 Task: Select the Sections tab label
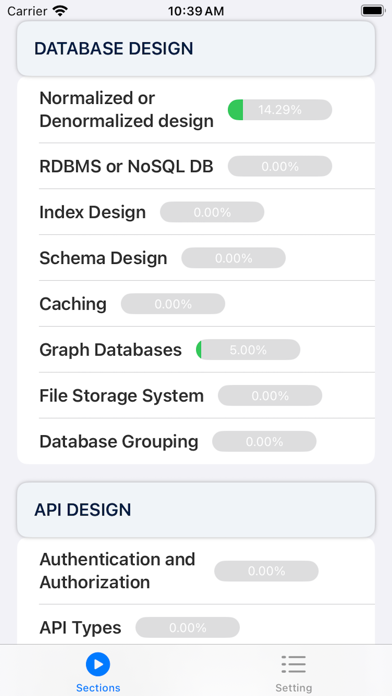[98, 688]
